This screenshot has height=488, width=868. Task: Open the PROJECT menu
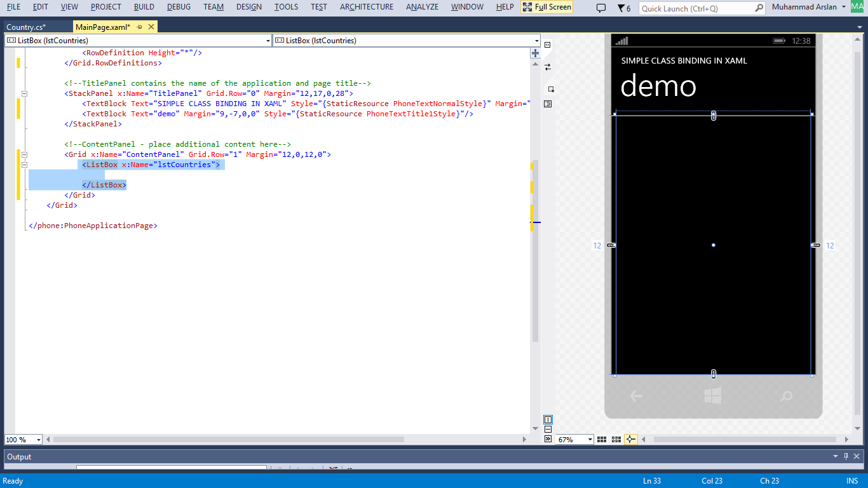tap(105, 7)
